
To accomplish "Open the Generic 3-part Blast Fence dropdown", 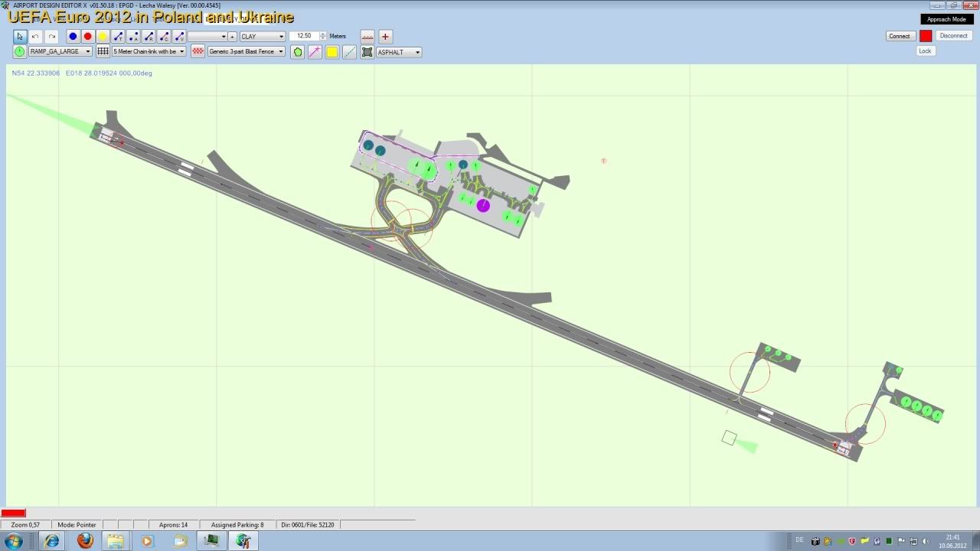I will tap(246, 51).
